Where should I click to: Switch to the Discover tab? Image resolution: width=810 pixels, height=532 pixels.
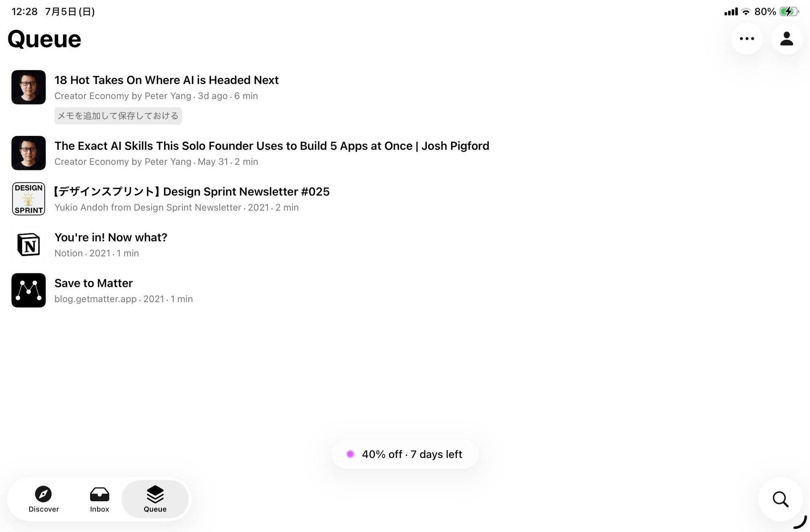[44, 499]
